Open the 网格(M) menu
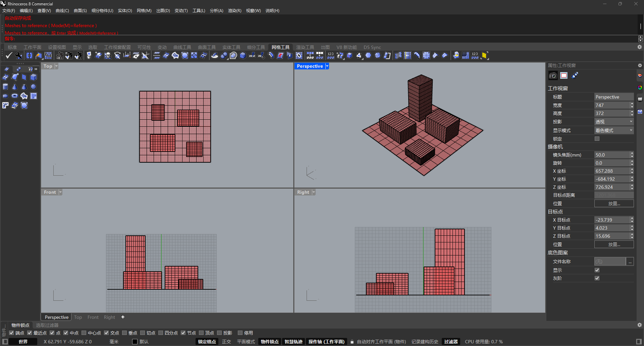This screenshot has height=346, width=644. click(144, 11)
